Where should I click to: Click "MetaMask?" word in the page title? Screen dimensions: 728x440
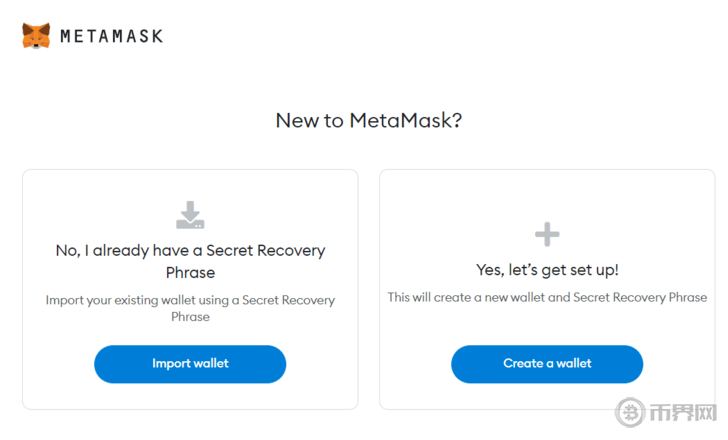pyautogui.click(x=405, y=121)
